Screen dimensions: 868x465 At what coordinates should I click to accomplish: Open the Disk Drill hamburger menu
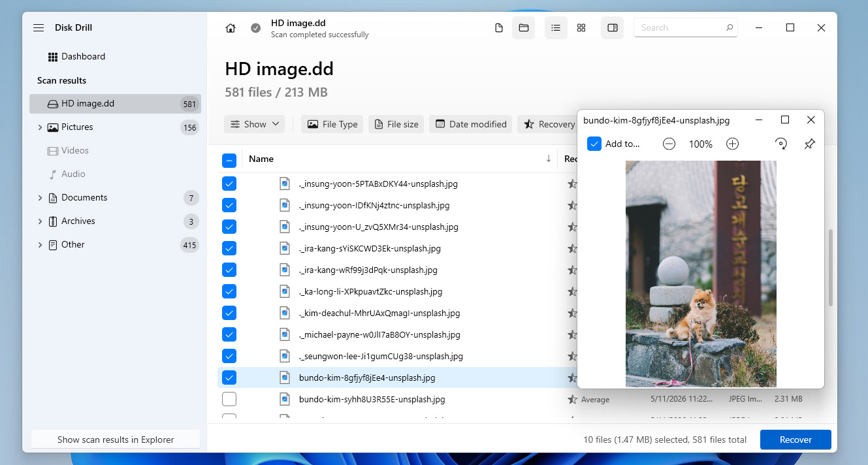[x=39, y=28]
